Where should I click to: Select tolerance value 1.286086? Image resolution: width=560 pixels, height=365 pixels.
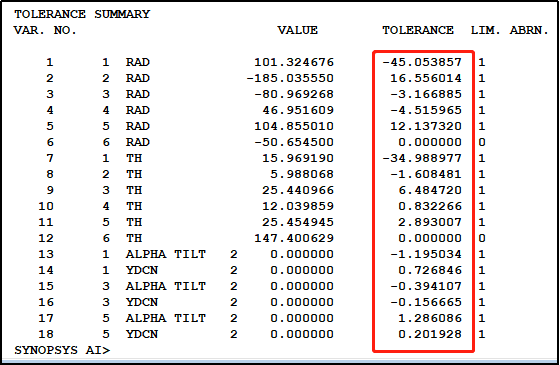(x=430, y=318)
